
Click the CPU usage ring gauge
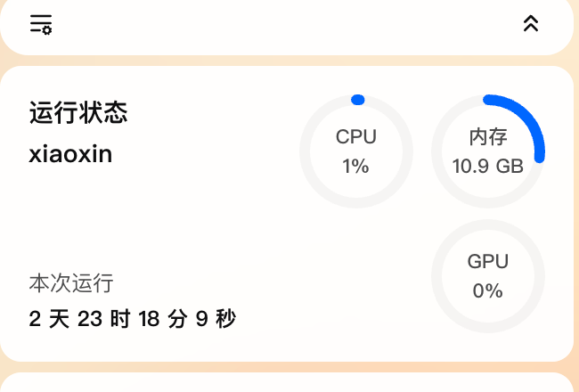356,151
